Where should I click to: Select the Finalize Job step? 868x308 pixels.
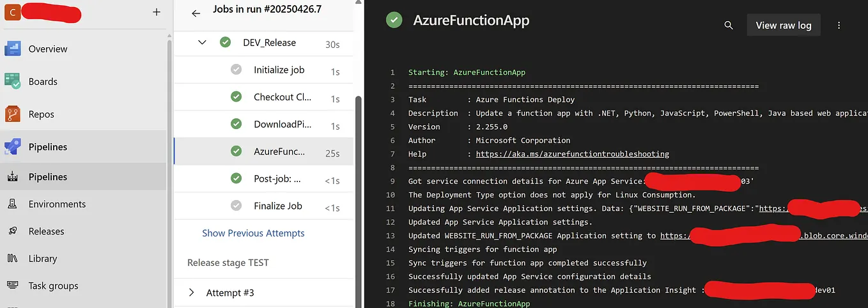277,206
